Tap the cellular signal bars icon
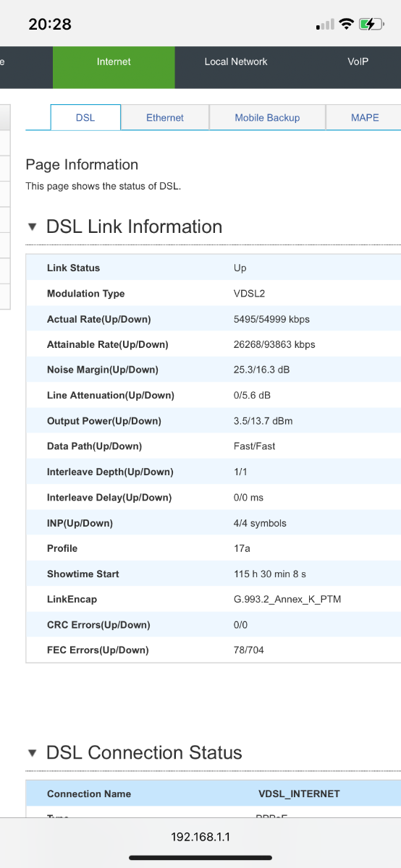401x868 pixels. pyautogui.click(x=326, y=25)
